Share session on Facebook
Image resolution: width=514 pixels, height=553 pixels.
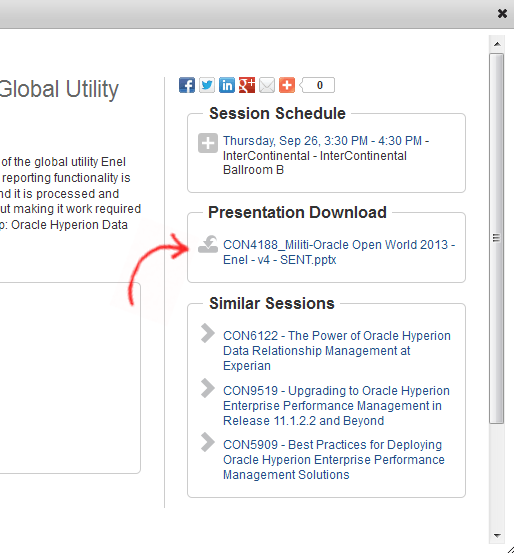click(187, 85)
